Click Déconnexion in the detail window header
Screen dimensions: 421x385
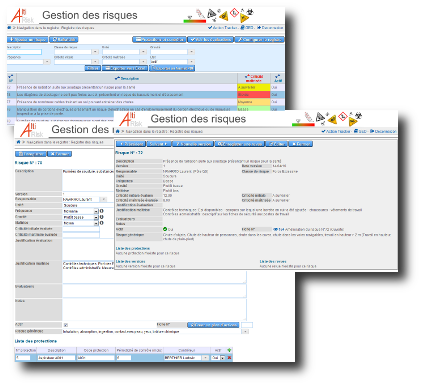click(383, 131)
